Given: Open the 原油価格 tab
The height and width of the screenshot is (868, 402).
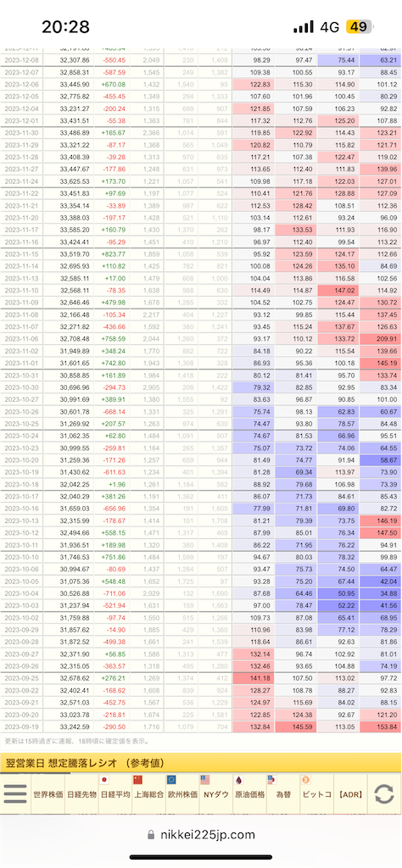Looking at the screenshot, I should pos(249,793).
